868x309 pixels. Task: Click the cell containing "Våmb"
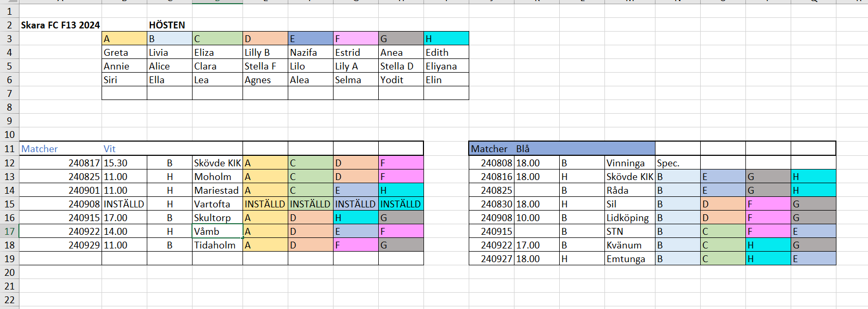(217, 232)
